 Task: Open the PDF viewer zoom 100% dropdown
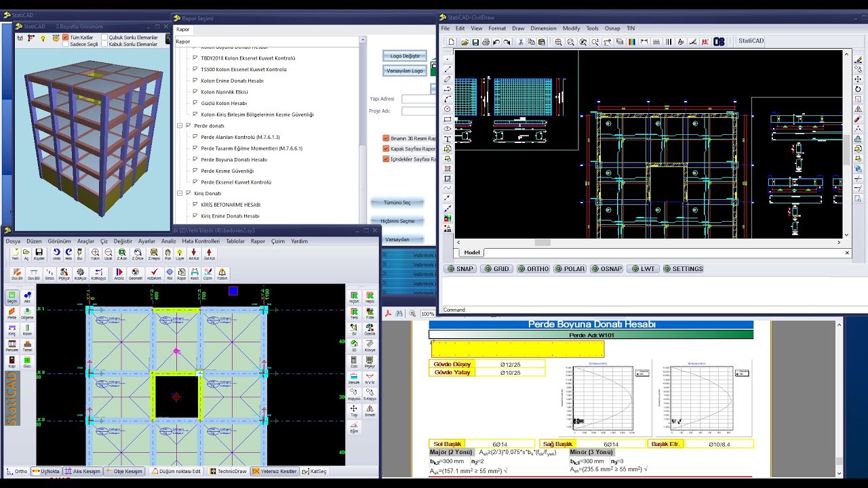pos(427,314)
